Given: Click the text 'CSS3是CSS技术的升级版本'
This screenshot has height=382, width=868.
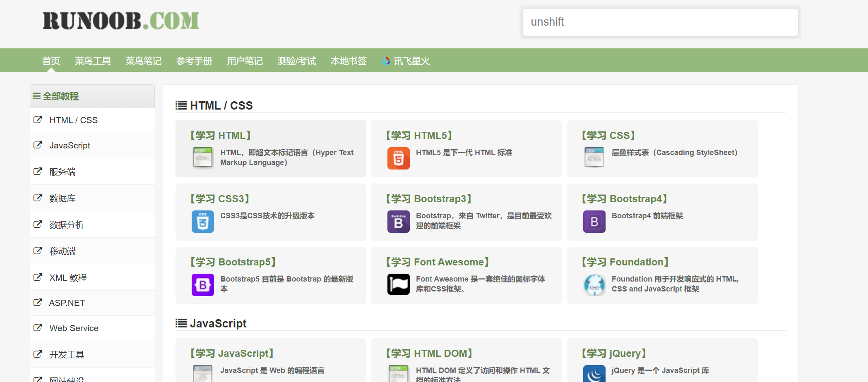Looking at the screenshot, I should pos(267,216).
